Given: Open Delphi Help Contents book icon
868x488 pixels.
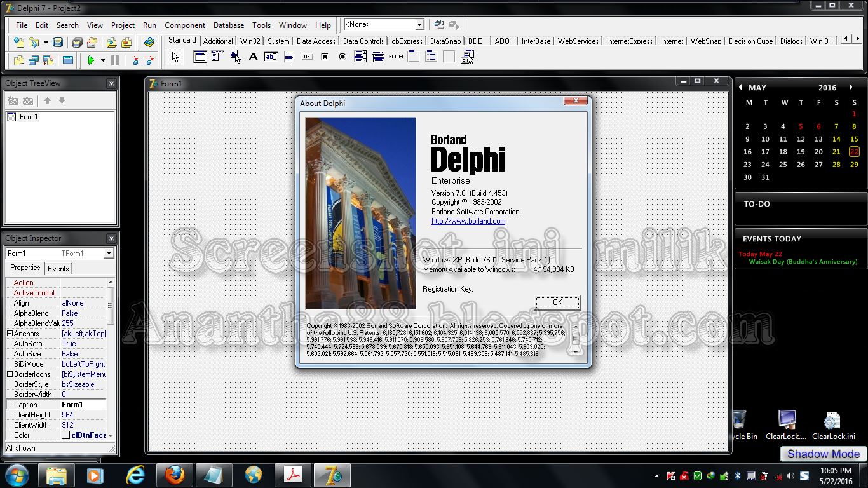Looking at the screenshot, I should coord(149,43).
